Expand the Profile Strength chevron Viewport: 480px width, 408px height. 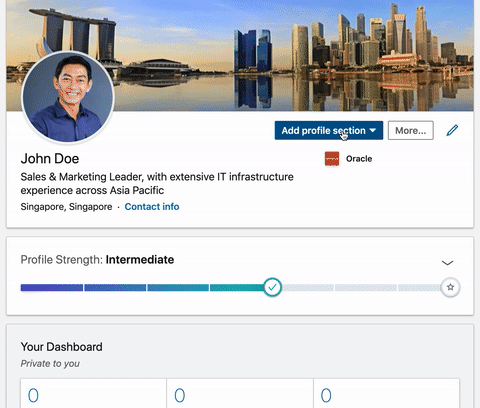pos(447,263)
